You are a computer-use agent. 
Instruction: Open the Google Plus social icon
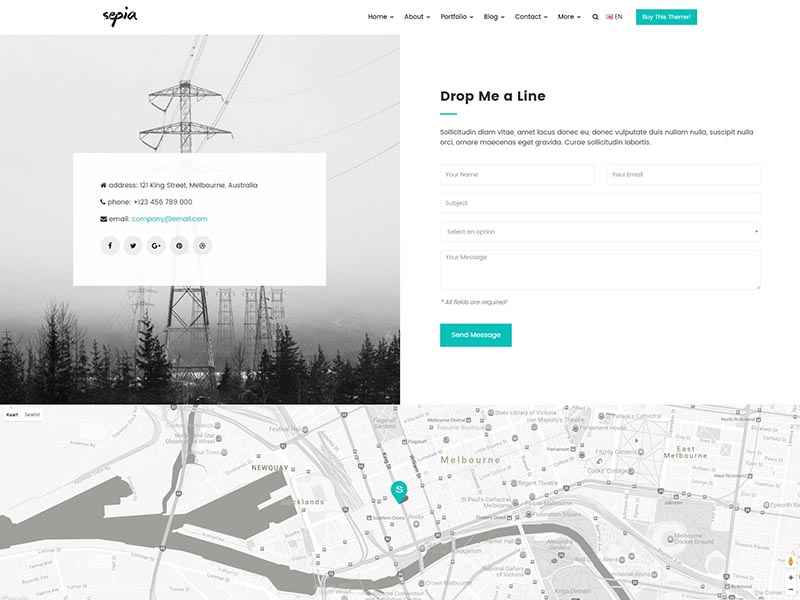coord(156,246)
